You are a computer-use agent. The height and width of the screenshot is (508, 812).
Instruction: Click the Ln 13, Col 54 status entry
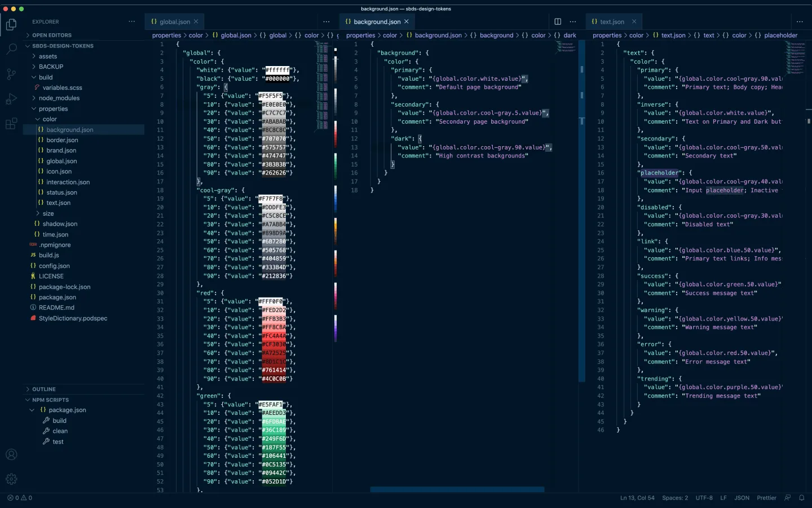coord(637,498)
